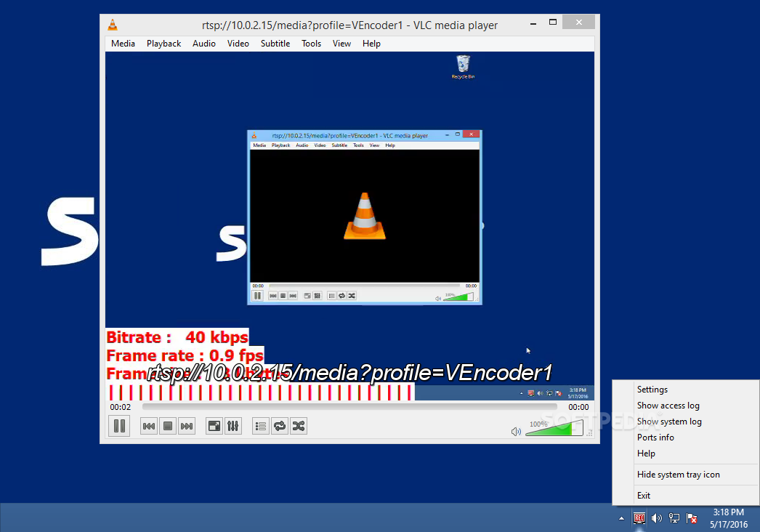Toggle fullscreen video button
760x532 pixels.
(x=214, y=427)
